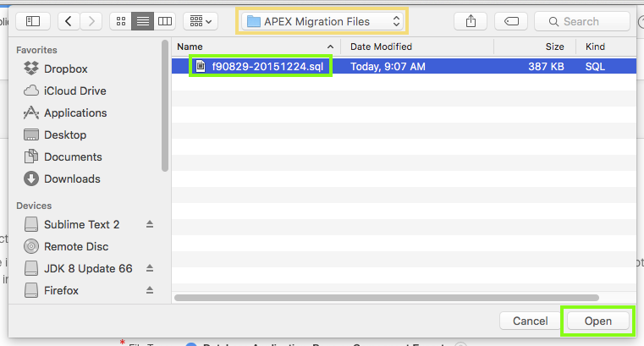Open the APEX Migration Files path dropdown

coord(322,21)
